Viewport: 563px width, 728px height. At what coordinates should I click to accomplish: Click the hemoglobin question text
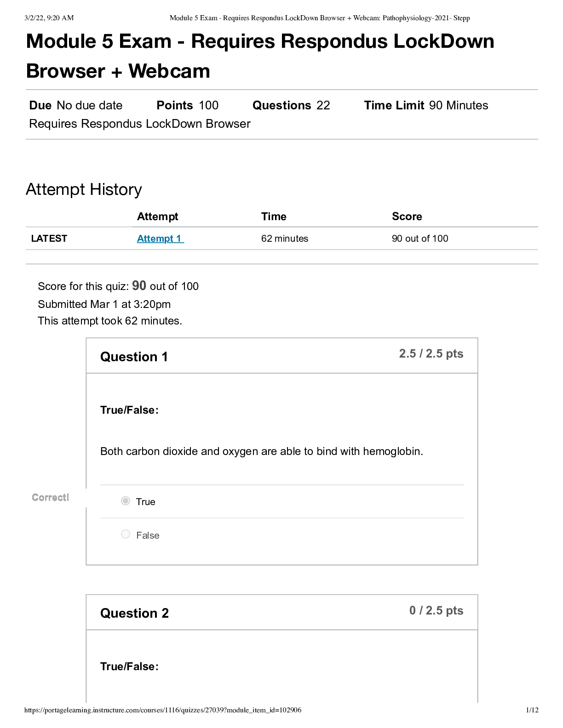pyautogui.click(x=261, y=451)
